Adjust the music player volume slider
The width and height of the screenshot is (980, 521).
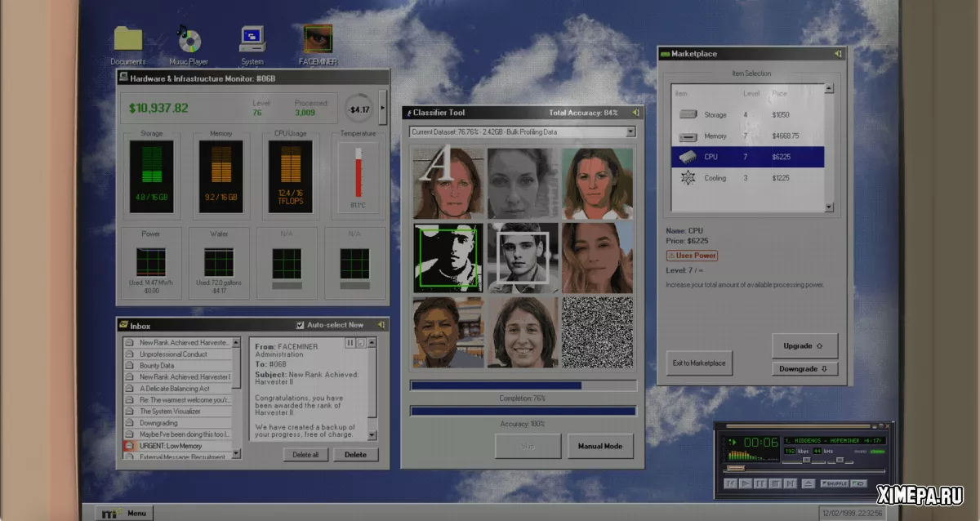tap(805, 461)
